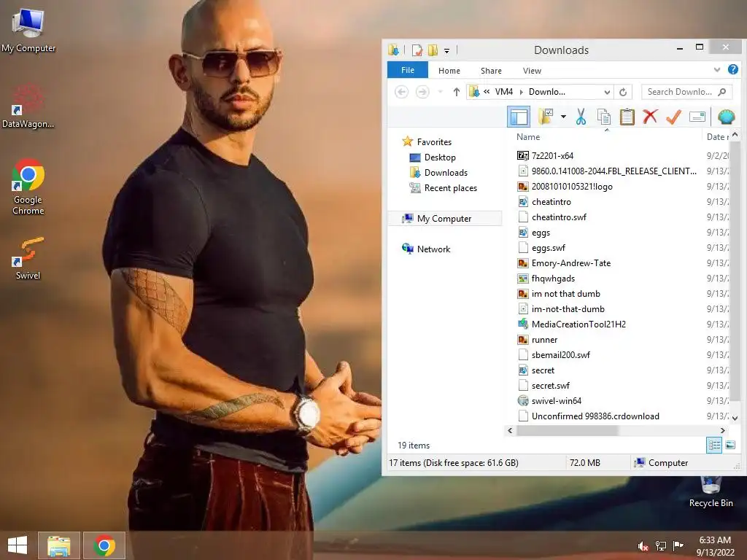Screen dimensions: 747x560
Task: Open the View ribbon tab
Action: pyautogui.click(x=532, y=71)
